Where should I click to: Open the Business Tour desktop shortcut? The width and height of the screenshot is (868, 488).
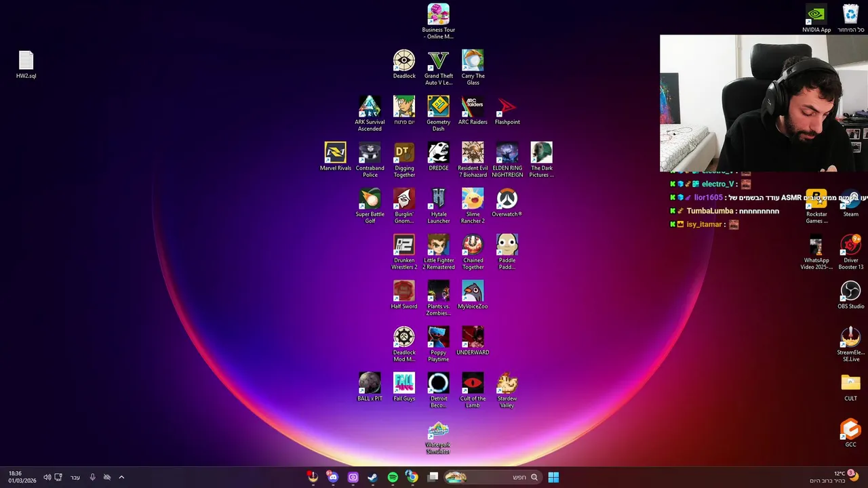438,22
